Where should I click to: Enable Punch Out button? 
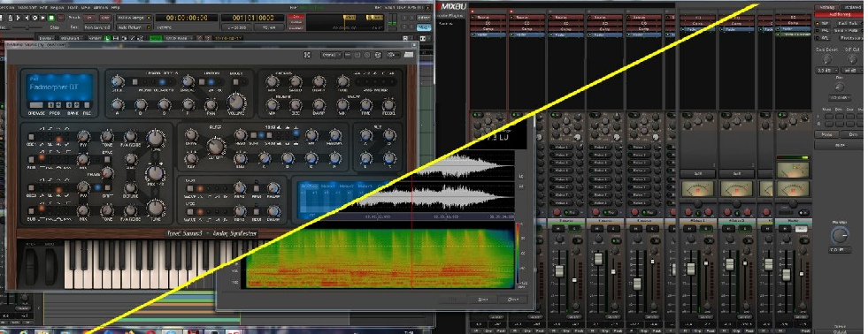pyautogui.click(x=104, y=18)
